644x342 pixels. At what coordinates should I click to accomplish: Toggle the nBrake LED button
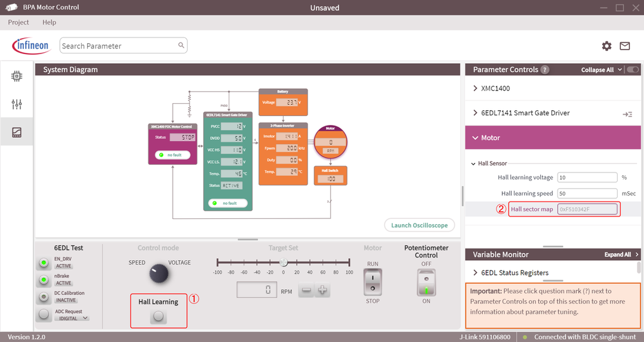[44, 280]
